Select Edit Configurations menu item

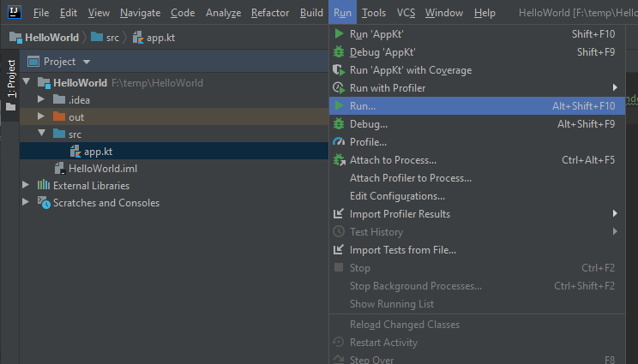coord(397,196)
